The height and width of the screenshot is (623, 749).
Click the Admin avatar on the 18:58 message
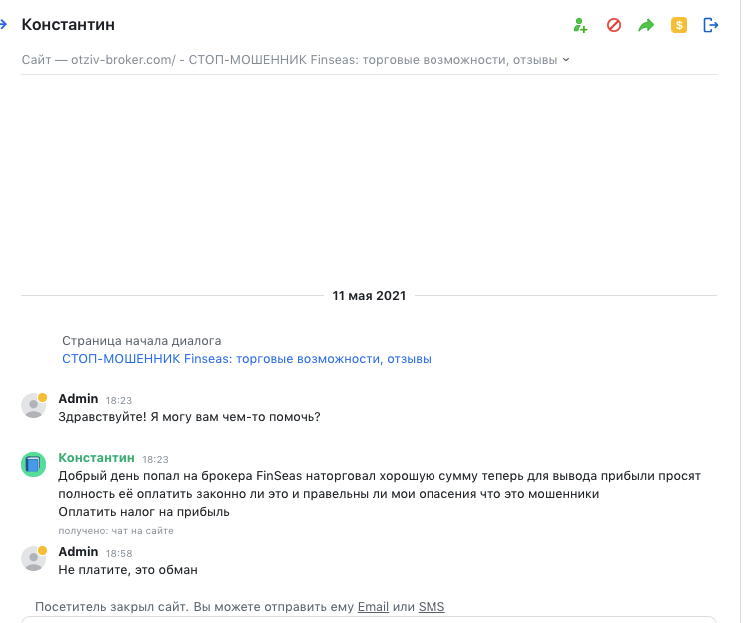point(33,558)
